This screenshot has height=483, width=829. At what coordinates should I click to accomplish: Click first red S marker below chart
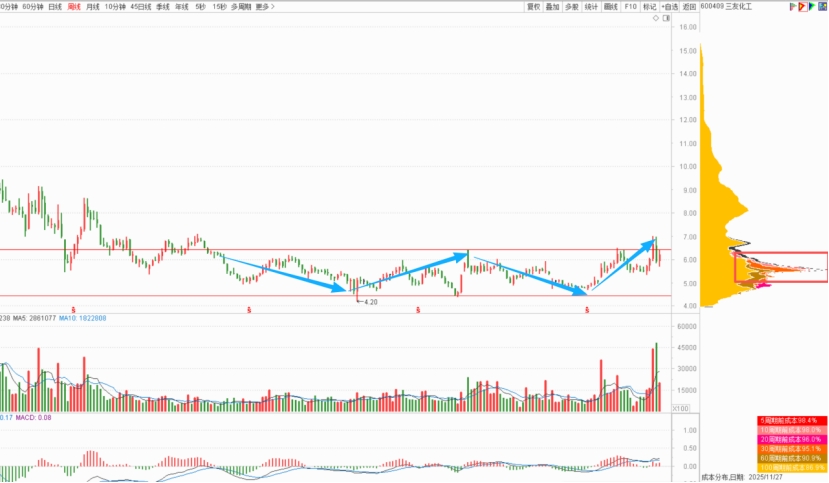73,310
